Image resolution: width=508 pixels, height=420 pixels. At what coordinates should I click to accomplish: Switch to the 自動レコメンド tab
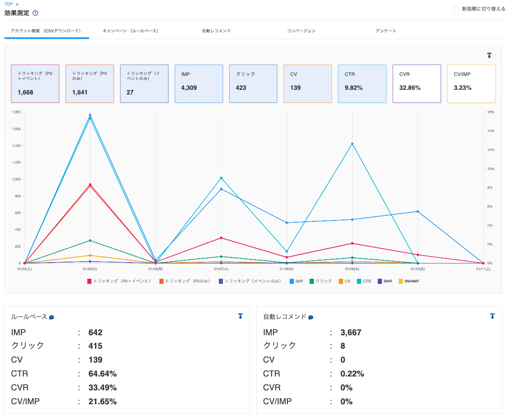tap(216, 31)
